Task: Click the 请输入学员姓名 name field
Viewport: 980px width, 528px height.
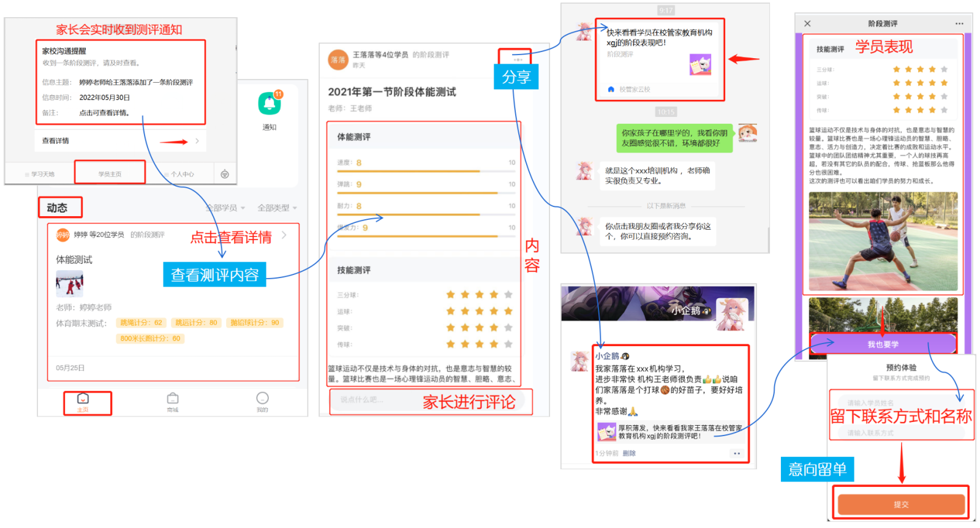Action: (x=901, y=402)
